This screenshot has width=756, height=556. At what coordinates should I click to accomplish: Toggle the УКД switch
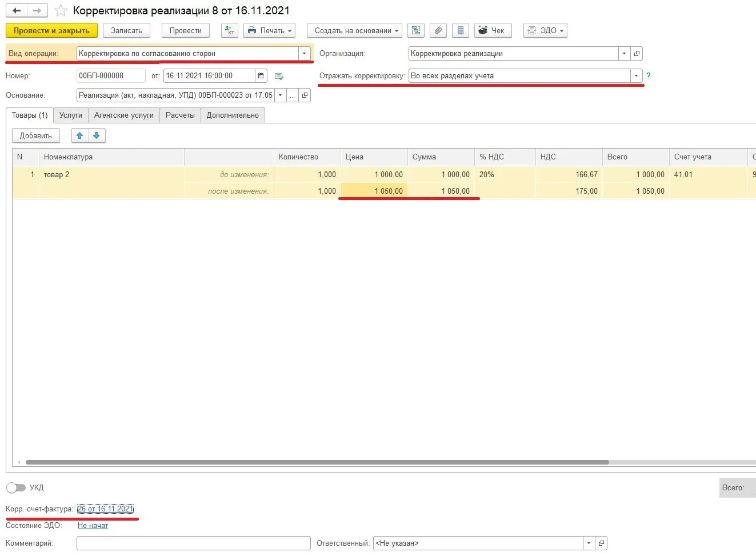pos(16,487)
